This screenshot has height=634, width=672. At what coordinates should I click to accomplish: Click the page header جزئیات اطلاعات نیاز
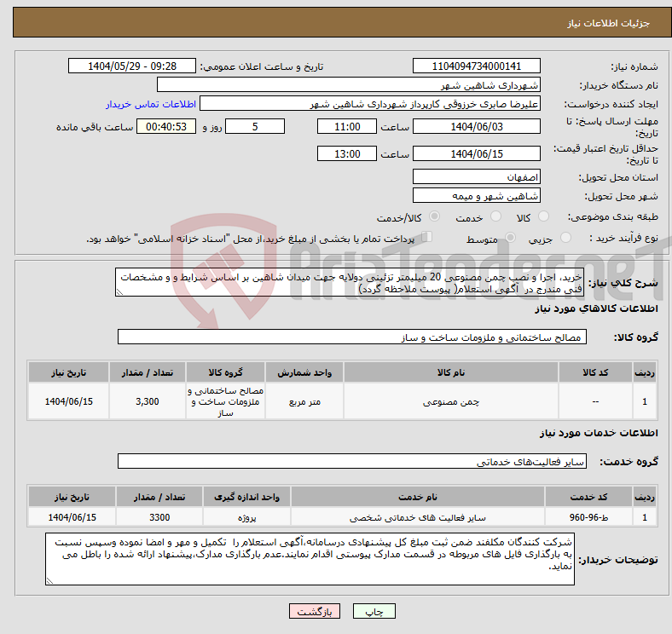pos(609,23)
